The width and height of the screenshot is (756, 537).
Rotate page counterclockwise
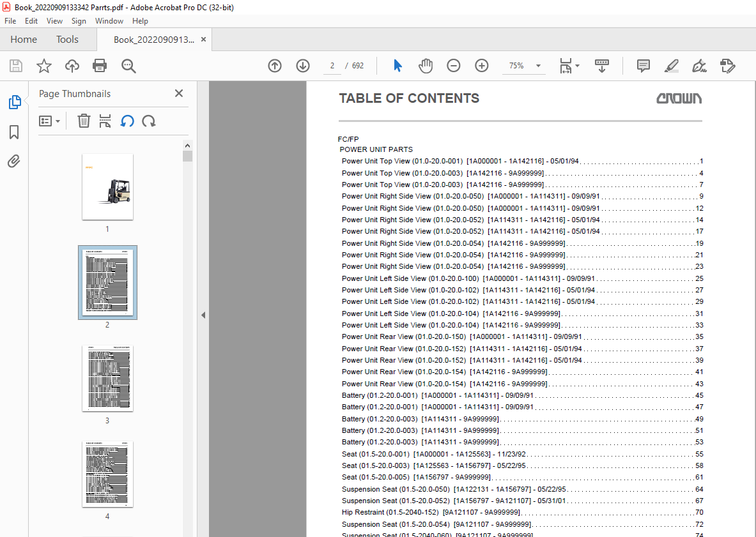[127, 121]
